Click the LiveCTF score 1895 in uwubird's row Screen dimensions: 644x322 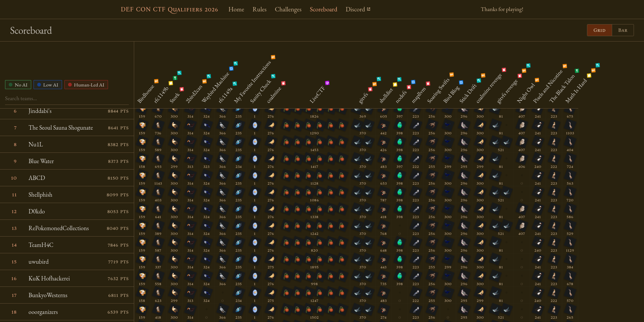coord(314,267)
